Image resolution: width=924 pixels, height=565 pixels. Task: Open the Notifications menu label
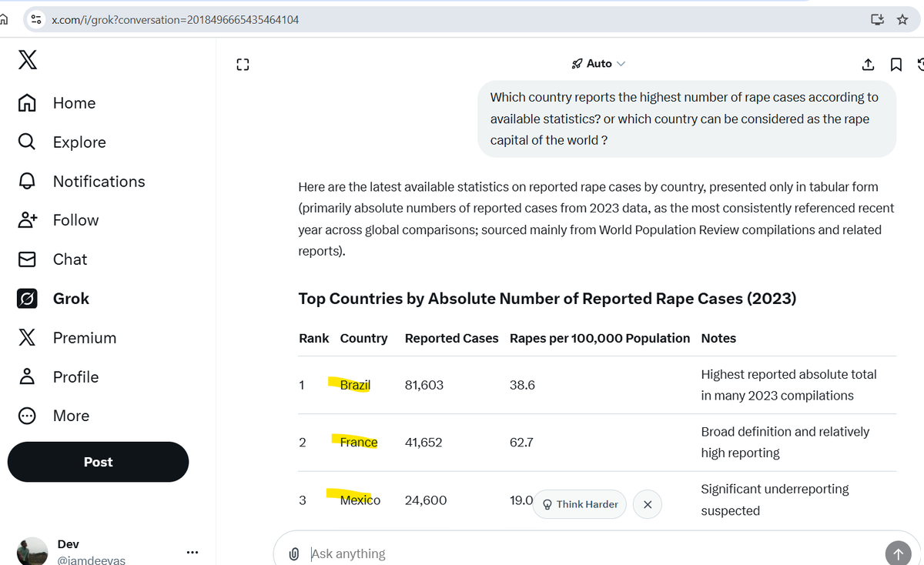(x=99, y=182)
